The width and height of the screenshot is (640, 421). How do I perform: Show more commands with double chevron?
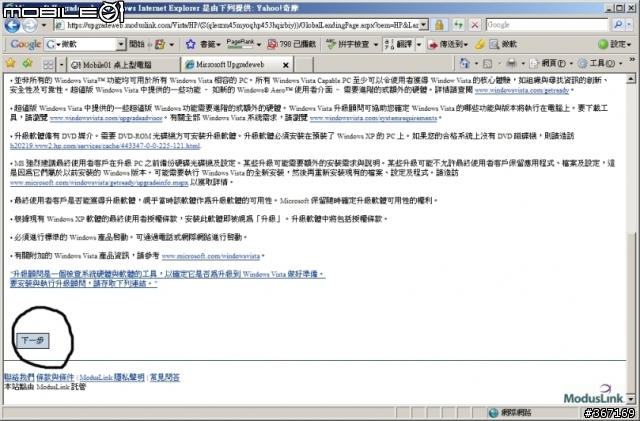pos(632,60)
